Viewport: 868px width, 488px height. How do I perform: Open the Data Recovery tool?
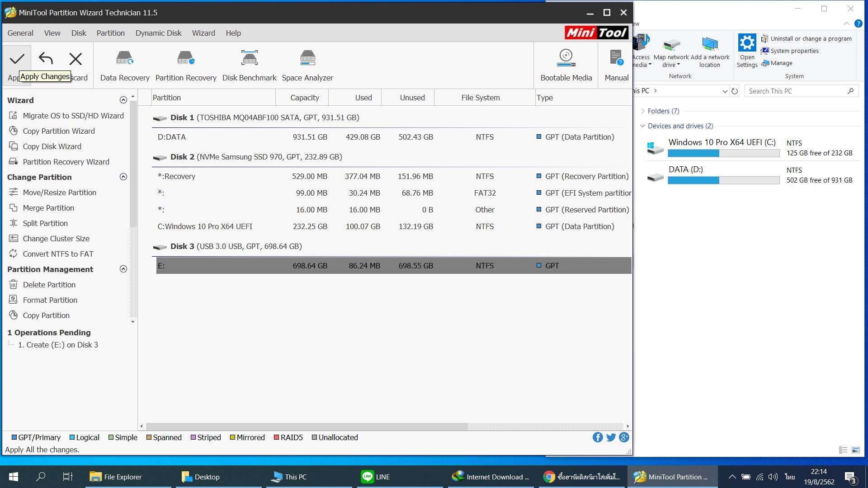[125, 66]
